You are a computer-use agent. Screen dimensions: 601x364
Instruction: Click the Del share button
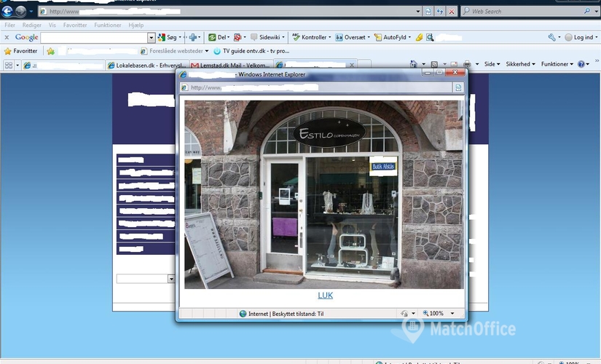click(217, 37)
